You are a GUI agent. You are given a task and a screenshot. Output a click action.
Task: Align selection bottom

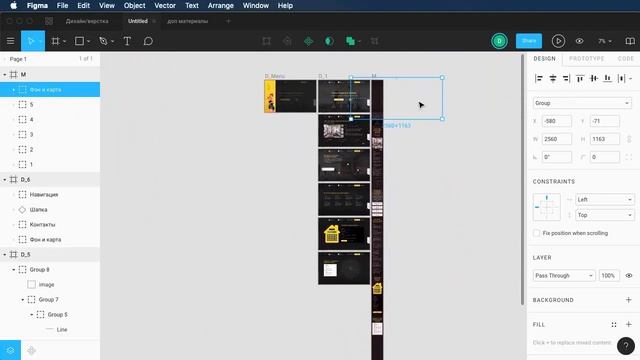(607, 78)
